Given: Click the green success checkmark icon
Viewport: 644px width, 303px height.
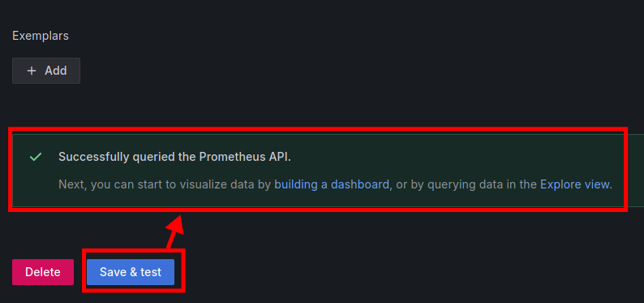Looking at the screenshot, I should (x=36, y=157).
